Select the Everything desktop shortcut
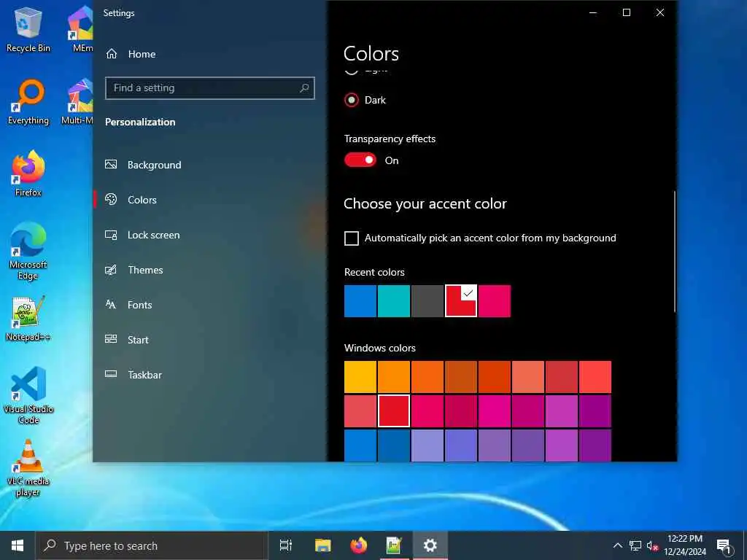Viewport: 747px width, 560px height. tap(28, 102)
